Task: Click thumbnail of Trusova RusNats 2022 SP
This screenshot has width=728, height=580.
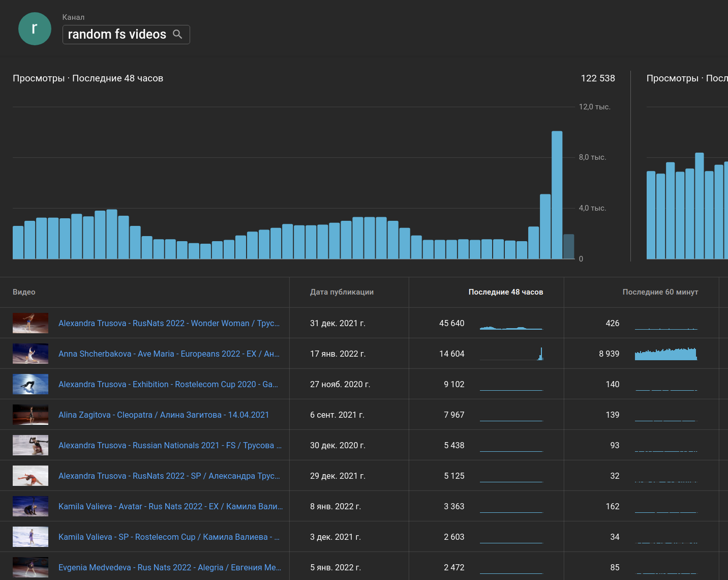Action: pos(31,476)
